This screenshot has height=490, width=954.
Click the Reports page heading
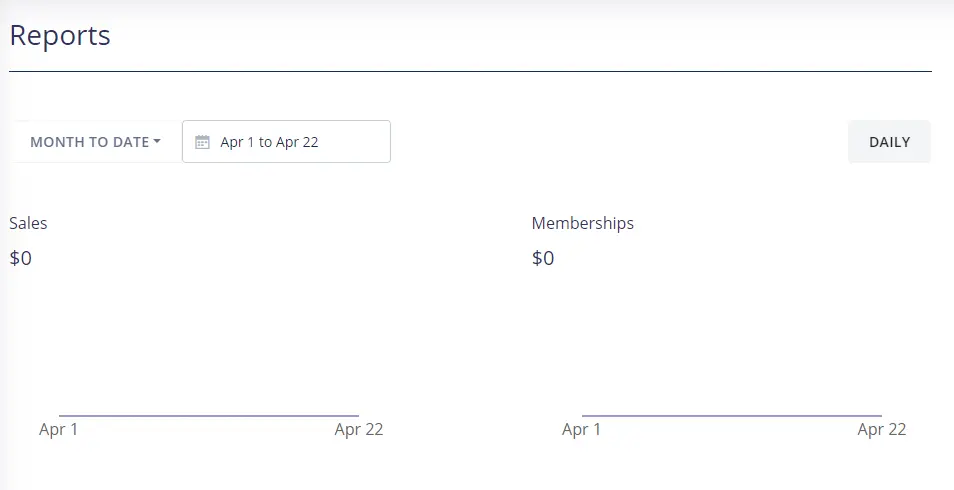coord(60,36)
